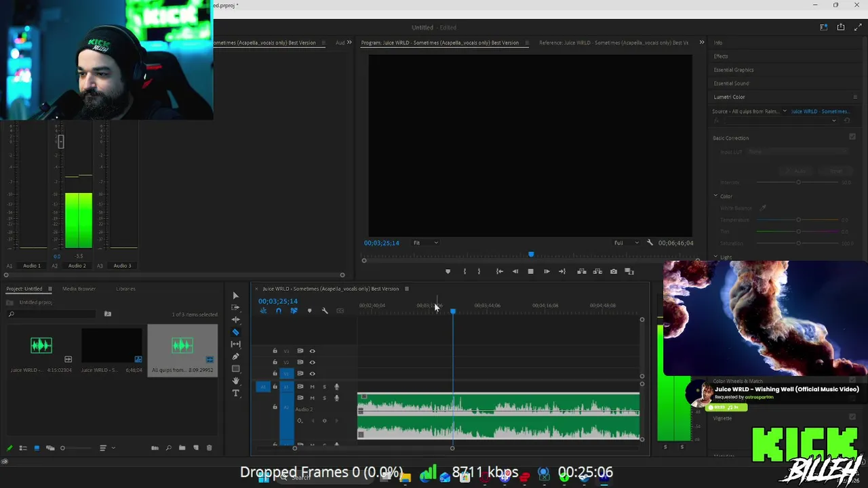Open the Full playback resolution dropdown
The image size is (868, 488).
626,243
